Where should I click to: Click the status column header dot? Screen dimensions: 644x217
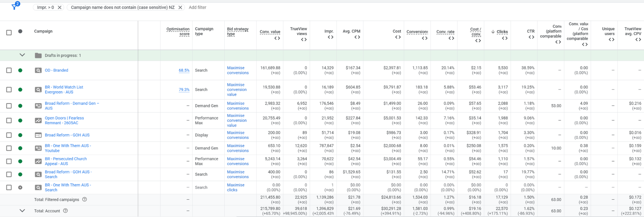[x=20, y=31]
